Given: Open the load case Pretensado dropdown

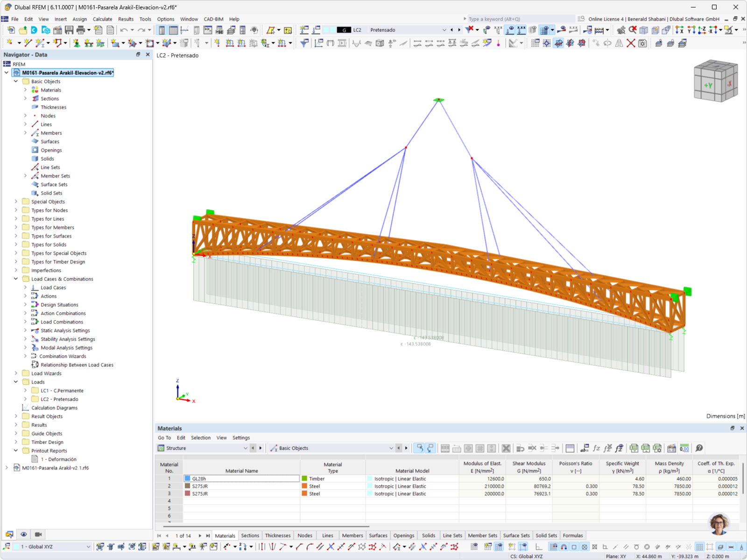Looking at the screenshot, I should [444, 30].
